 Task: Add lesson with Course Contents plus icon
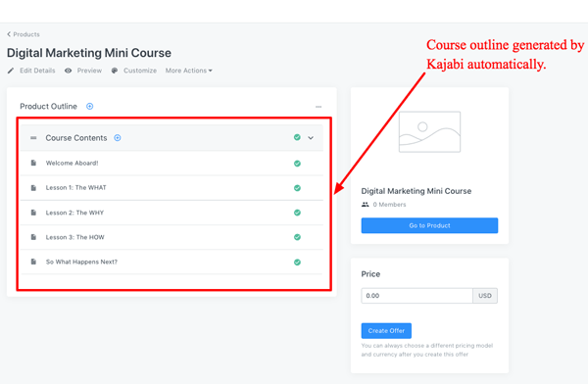[118, 138]
